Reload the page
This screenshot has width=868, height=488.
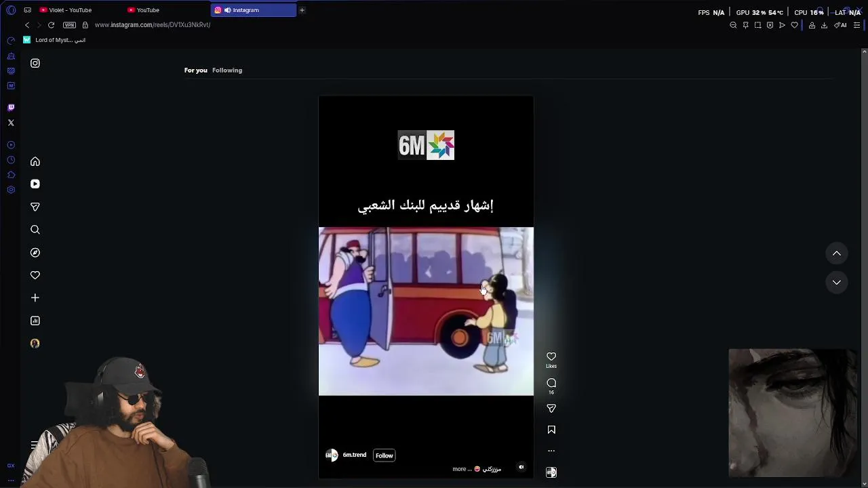[51, 25]
